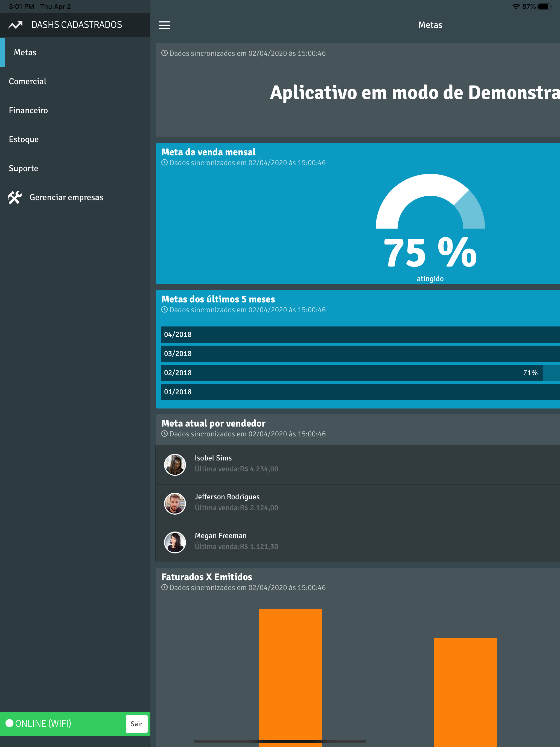
Task: Open the Suporte section
Action: point(75,168)
